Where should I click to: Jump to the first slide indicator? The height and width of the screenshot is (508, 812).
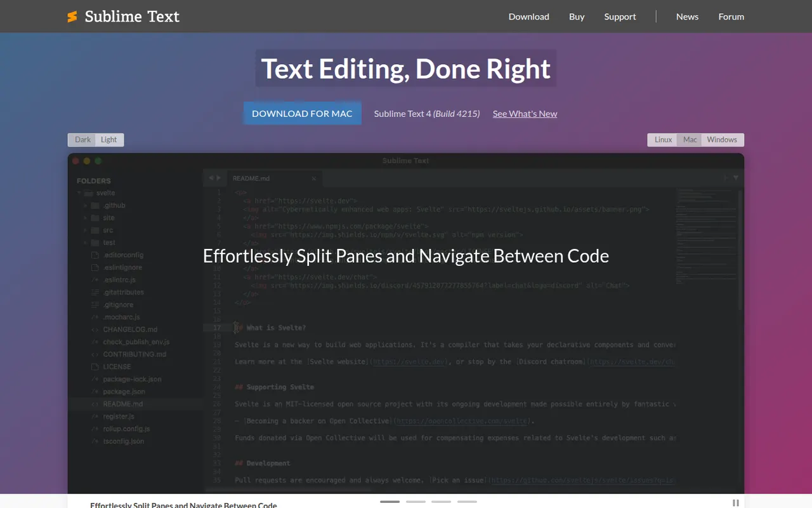click(x=390, y=502)
